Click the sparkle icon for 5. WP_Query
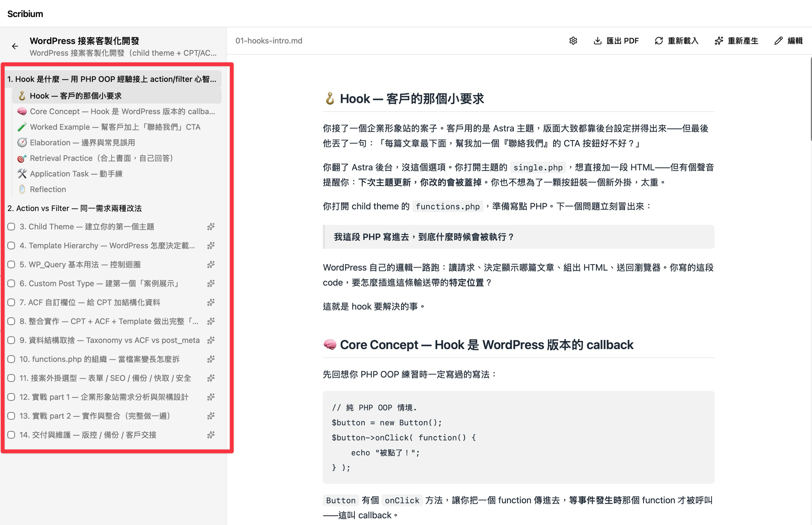The image size is (812, 525). click(211, 265)
